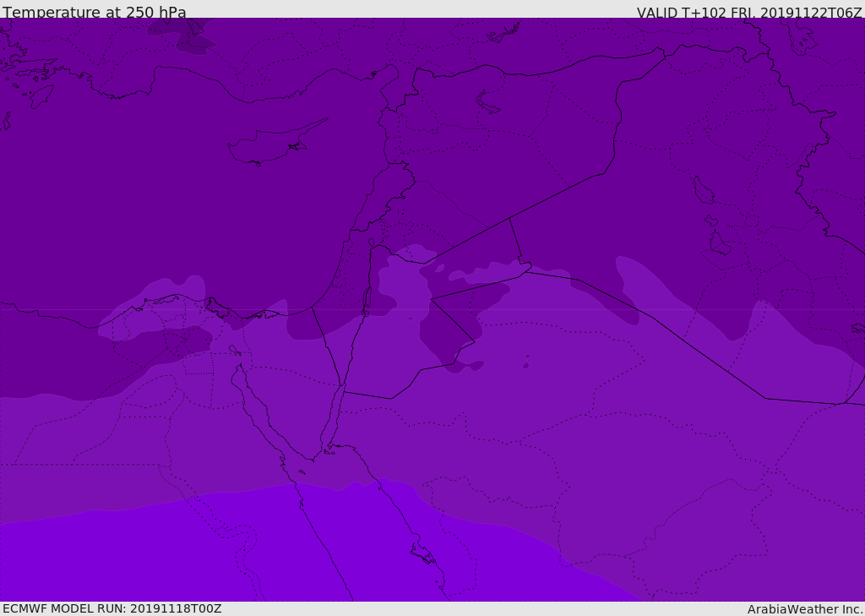Click the 'Temperature at 250 hPa' title
This screenshot has width=865, height=616.
(95, 12)
